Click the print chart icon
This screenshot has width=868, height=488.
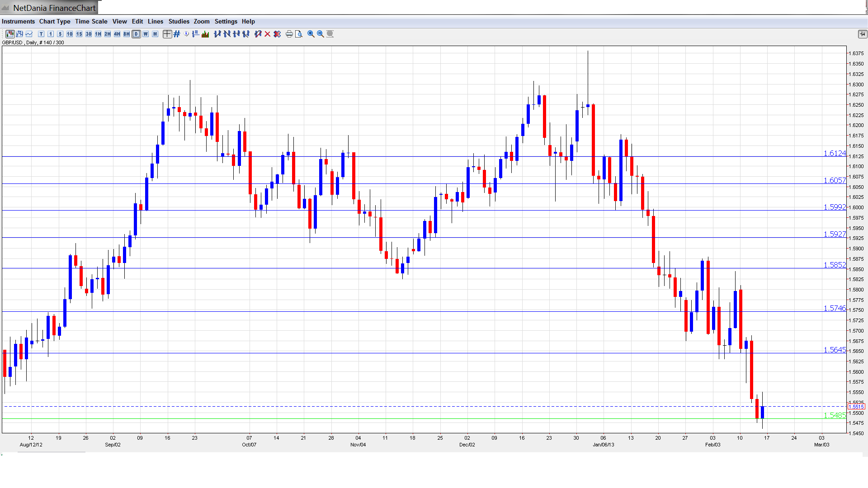click(x=289, y=34)
